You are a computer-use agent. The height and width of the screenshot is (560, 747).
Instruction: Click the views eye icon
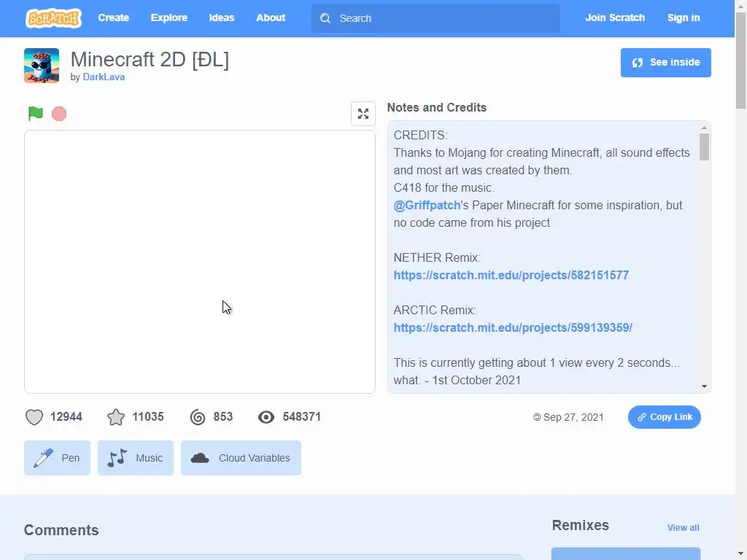point(266,417)
